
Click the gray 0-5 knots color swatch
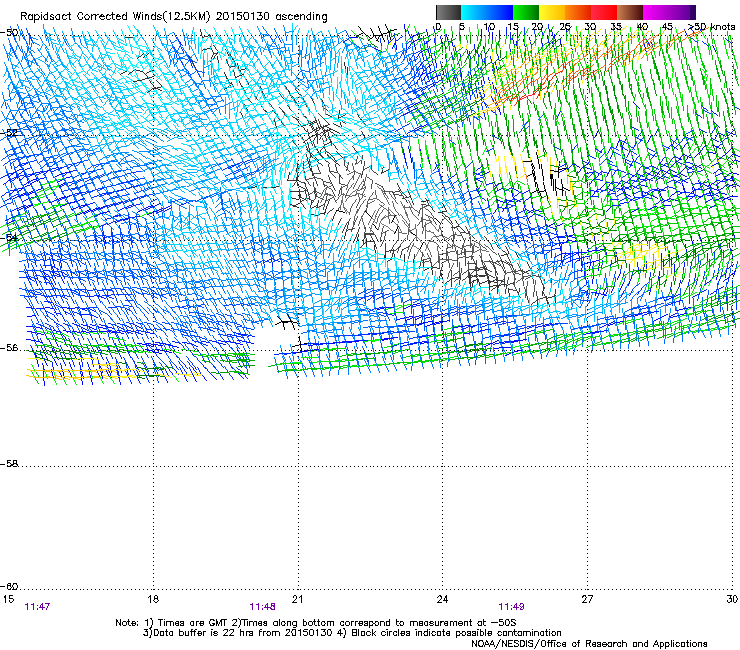(x=448, y=12)
